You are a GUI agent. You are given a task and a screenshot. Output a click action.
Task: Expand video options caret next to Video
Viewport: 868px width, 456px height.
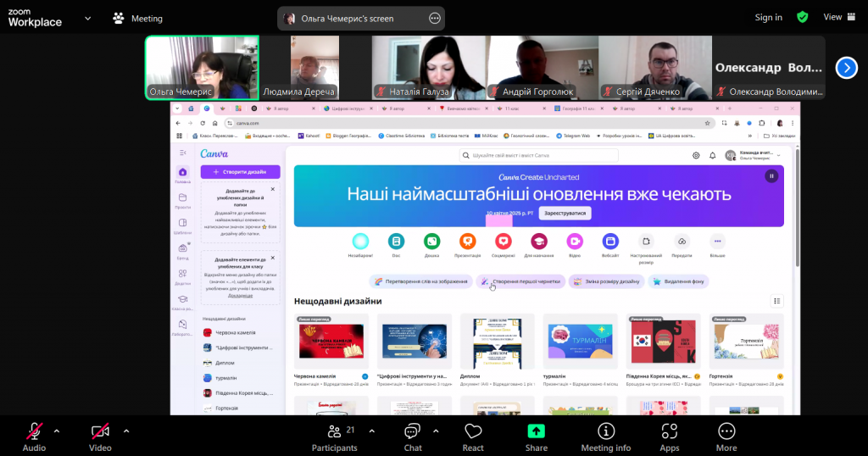coord(126,431)
